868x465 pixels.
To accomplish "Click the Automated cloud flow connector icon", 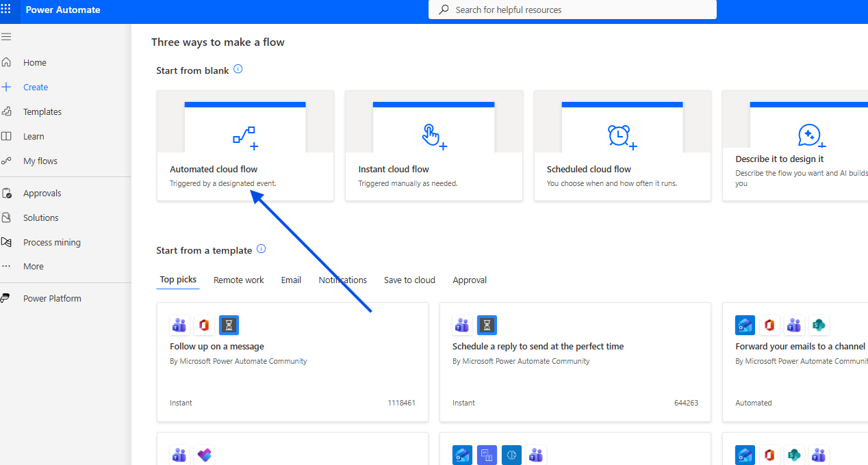I will (x=245, y=137).
